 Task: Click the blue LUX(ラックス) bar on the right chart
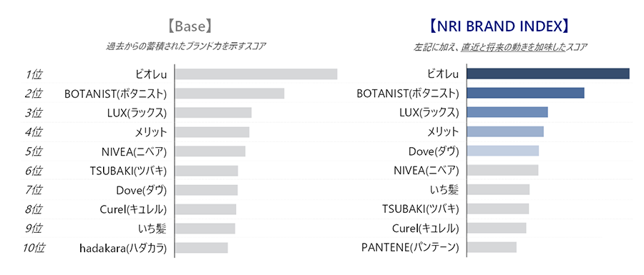pos(507,112)
